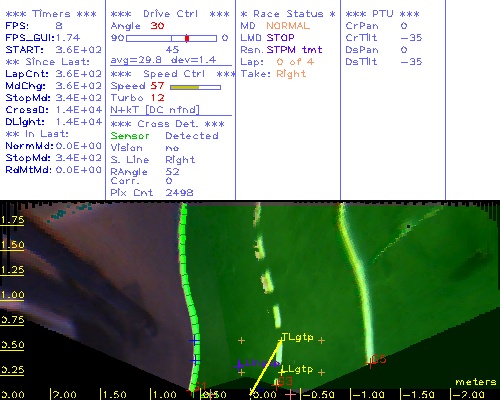Click the LLgtp marker label

(x=300, y=369)
